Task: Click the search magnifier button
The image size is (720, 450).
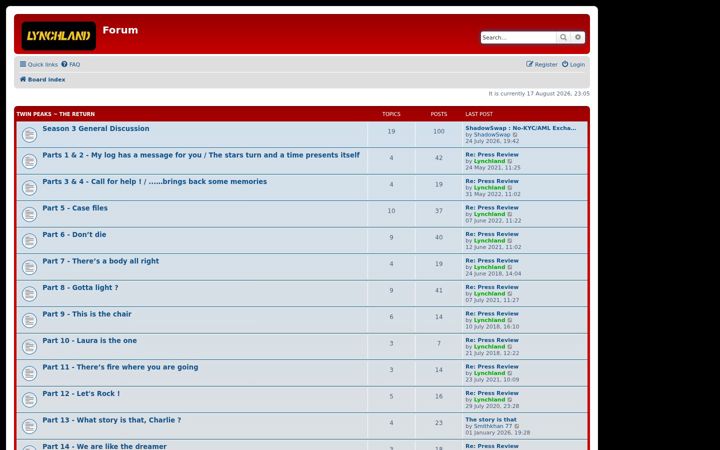Action: point(563,38)
